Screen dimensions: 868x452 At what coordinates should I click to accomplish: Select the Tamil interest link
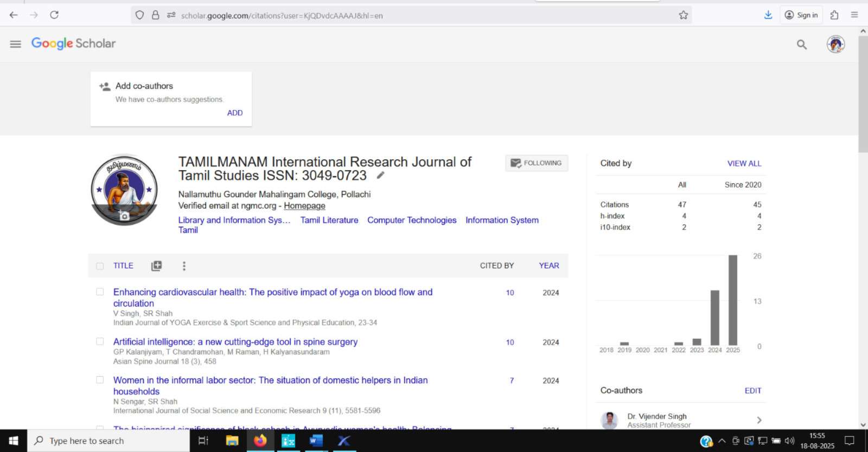pos(188,230)
